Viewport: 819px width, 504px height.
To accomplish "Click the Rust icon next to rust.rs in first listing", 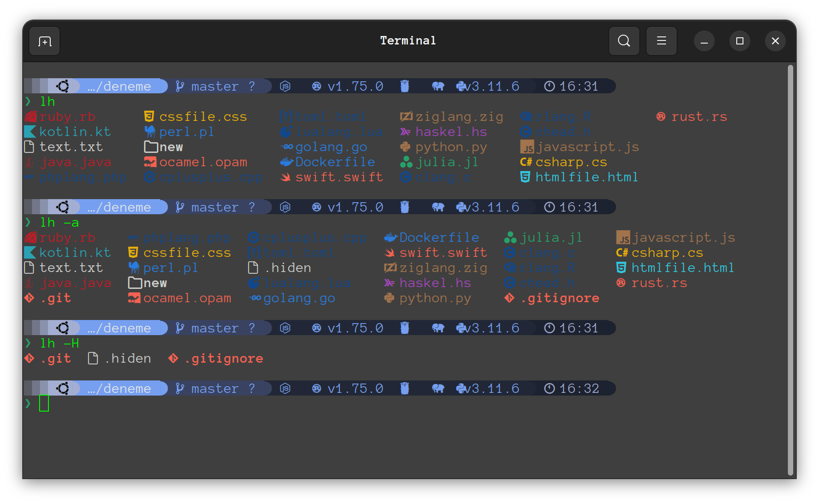I will click(661, 116).
